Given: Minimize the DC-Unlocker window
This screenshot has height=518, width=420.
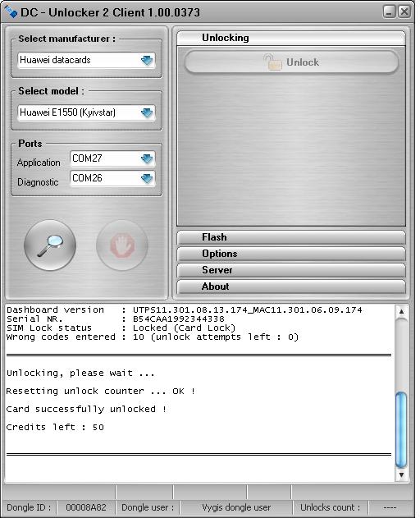Looking at the screenshot, I should click(390, 11).
